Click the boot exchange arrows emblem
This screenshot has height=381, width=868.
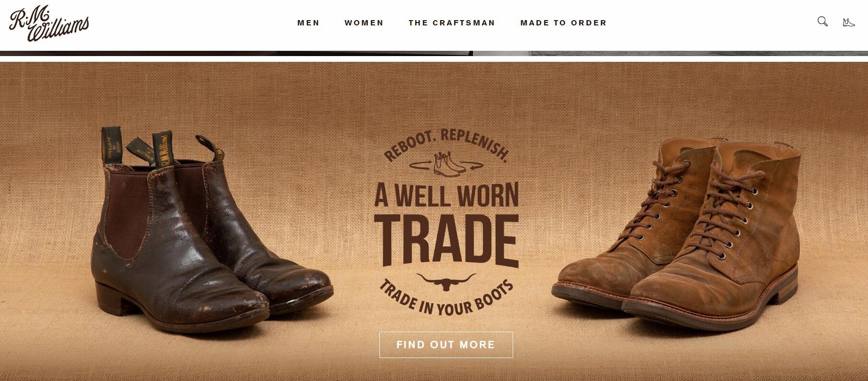[x=446, y=164]
